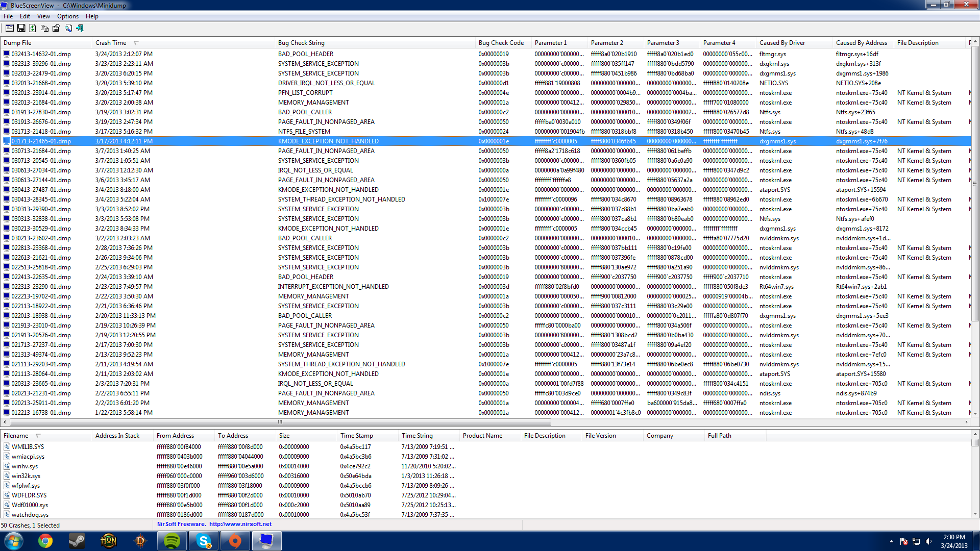Sort by Caused By Address header
Screen dimensions: 980x551
tap(864, 43)
